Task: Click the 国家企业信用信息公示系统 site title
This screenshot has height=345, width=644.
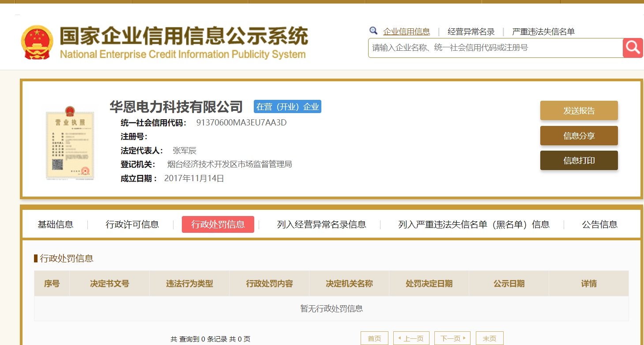Action: (x=184, y=36)
